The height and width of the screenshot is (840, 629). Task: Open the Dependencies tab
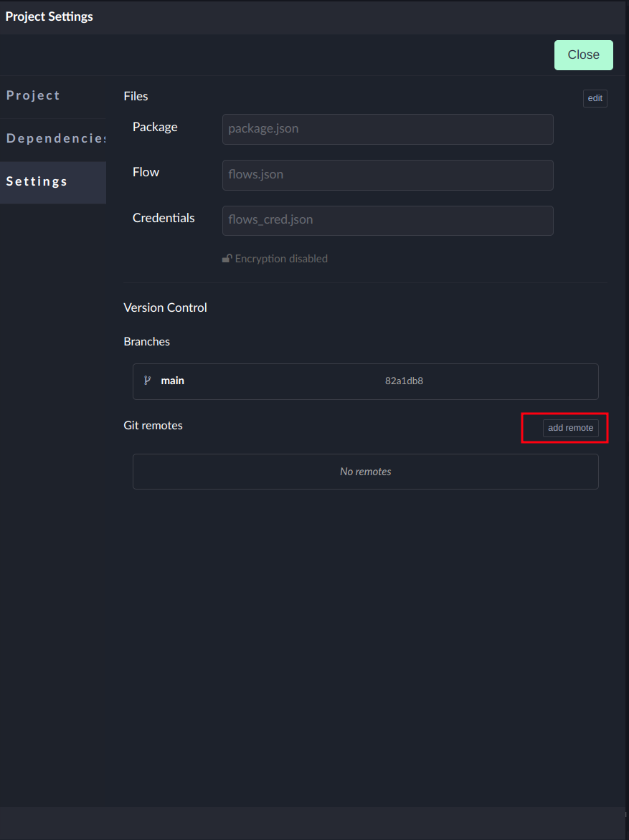tap(56, 139)
